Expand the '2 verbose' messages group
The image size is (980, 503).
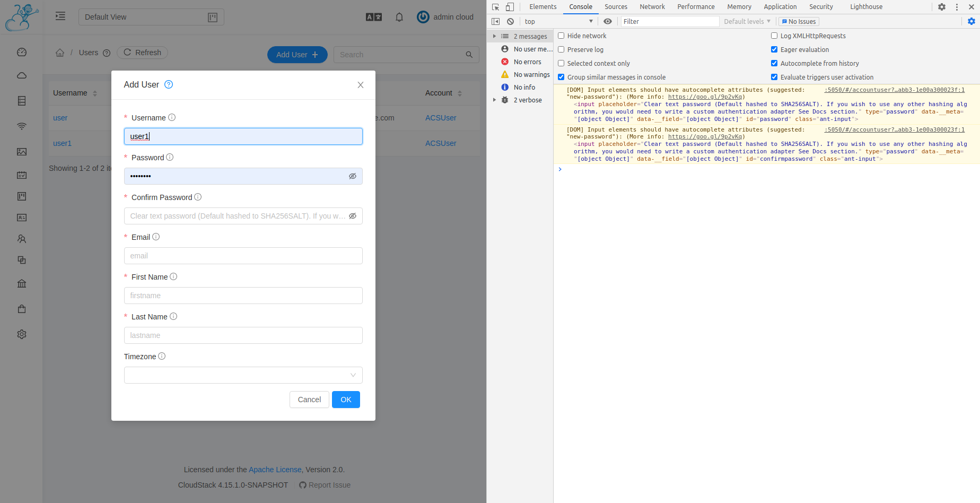(x=494, y=100)
